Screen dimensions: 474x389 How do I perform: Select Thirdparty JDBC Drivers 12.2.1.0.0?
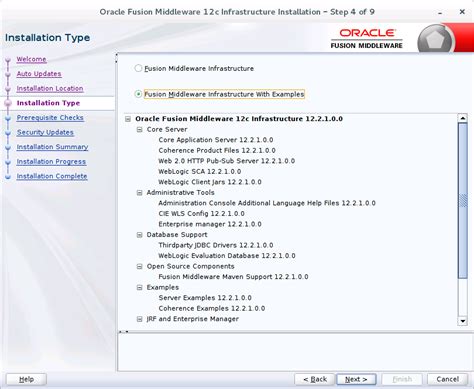(216, 245)
